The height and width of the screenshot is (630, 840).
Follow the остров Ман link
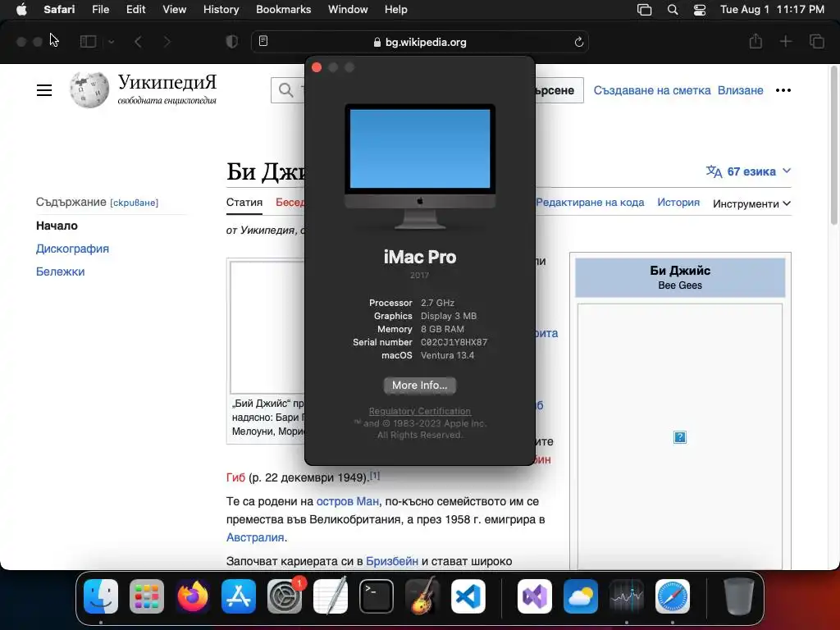(347, 501)
